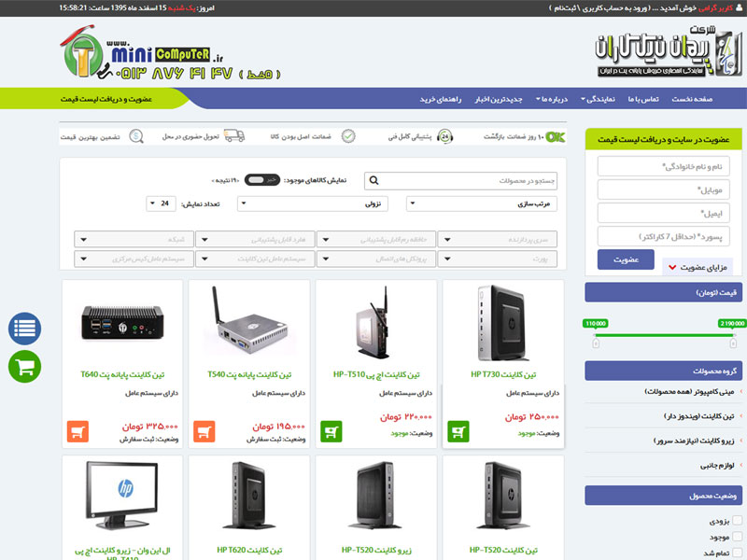Screen dimensions: 747x560
Task: Open the پروتکل های اتصال filter dropdown
Action: pos(376,259)
